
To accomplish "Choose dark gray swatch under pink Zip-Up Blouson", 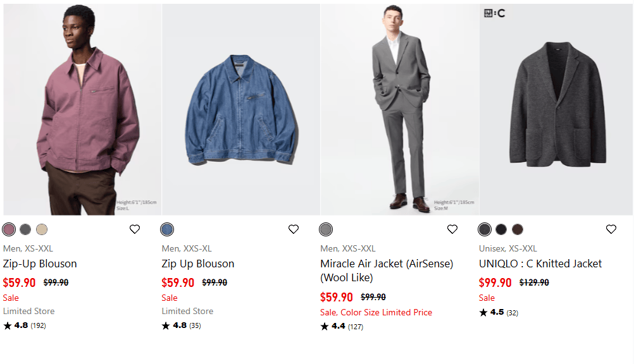I will (x=25, y=229).
